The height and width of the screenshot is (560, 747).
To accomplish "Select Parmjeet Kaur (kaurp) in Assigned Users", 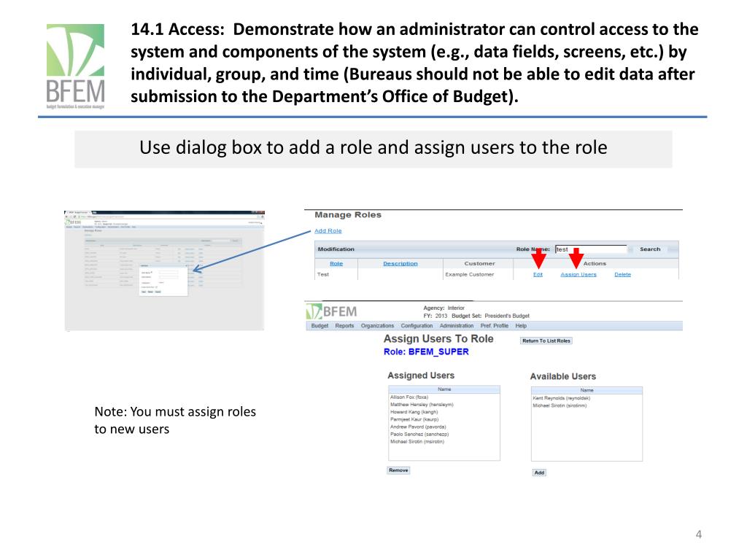I will click(414, 419).
